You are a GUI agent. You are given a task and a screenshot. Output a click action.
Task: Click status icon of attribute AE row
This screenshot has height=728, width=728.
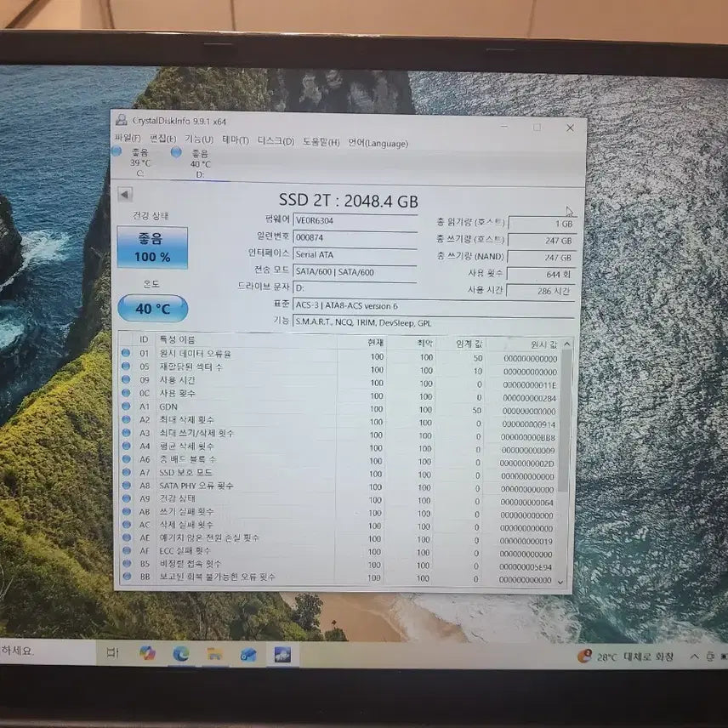[126, 537]
